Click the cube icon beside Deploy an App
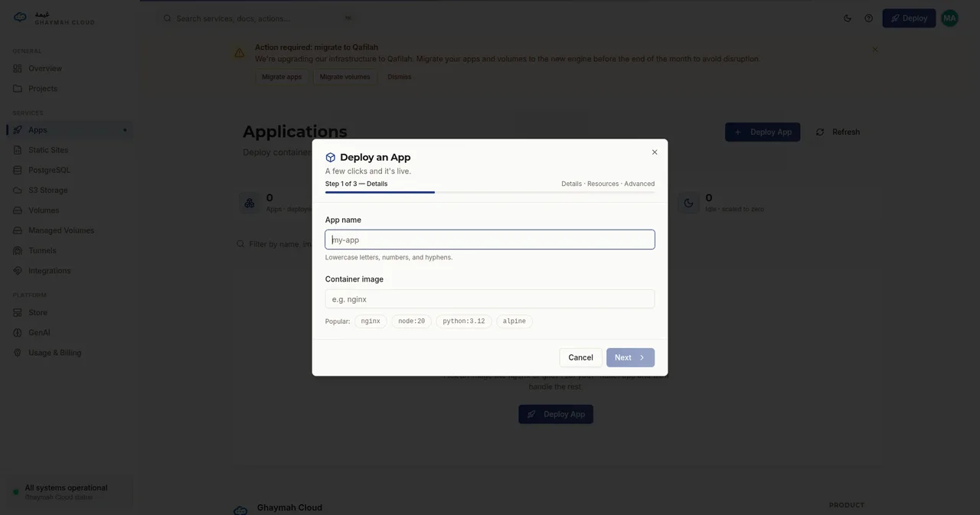Screen dimensions: 980x515 pyautogui.click(x=331, y=158)
